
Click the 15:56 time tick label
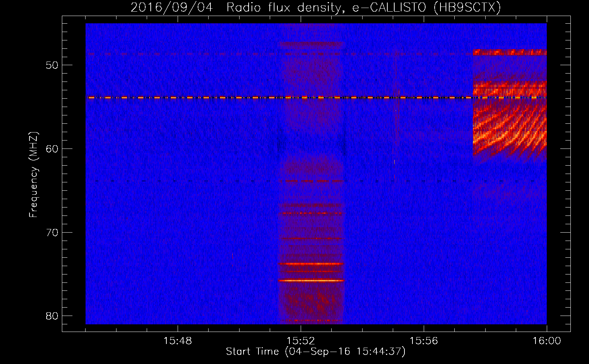click(424, 341)
